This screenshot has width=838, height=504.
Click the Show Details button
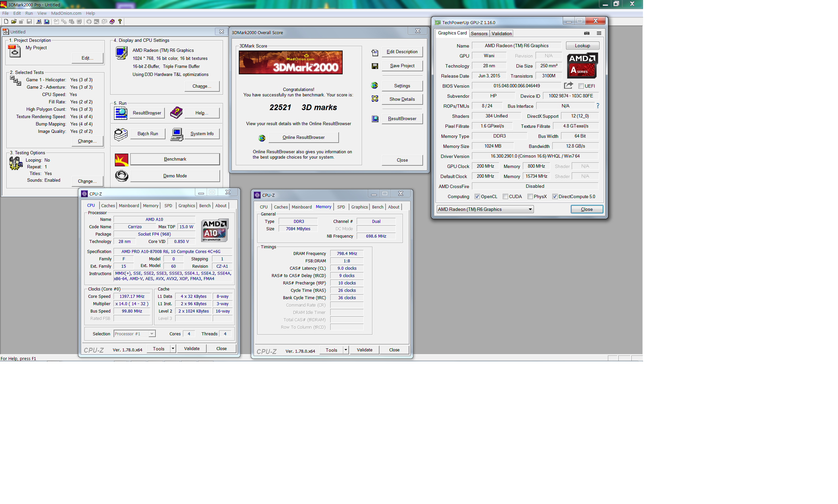[x=402, y=99]
